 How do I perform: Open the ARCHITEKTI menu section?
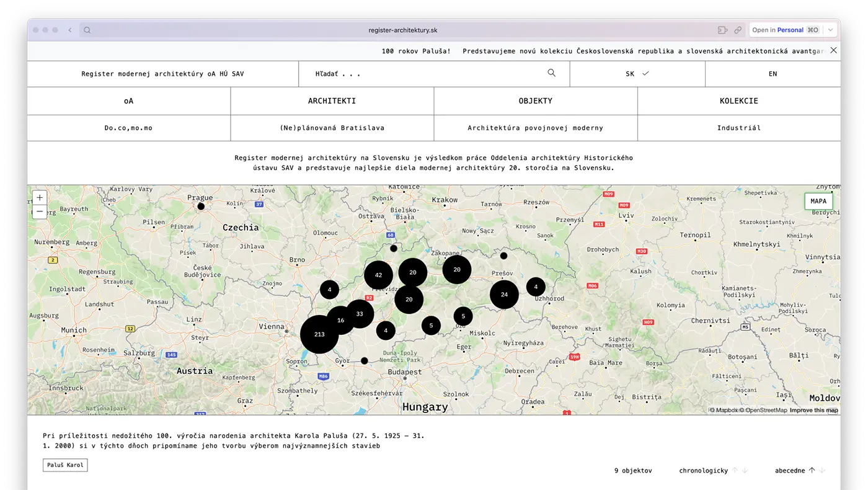point(332,100)
